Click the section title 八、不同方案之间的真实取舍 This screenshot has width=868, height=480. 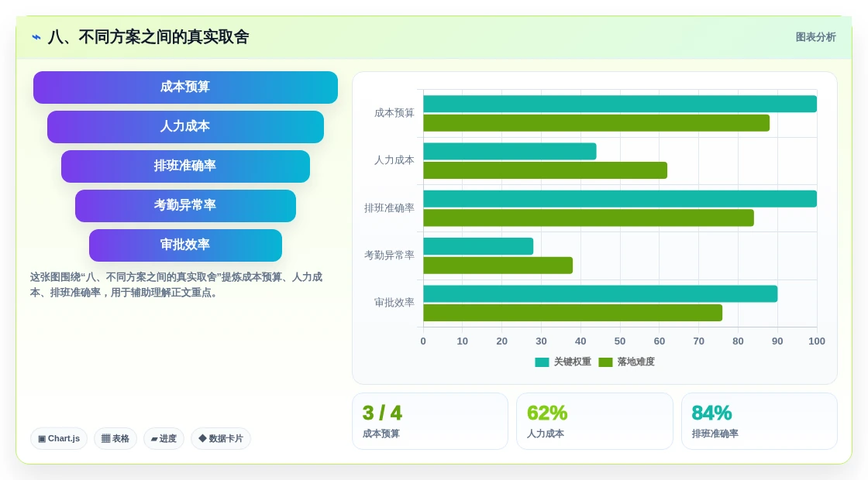[148, 37]
